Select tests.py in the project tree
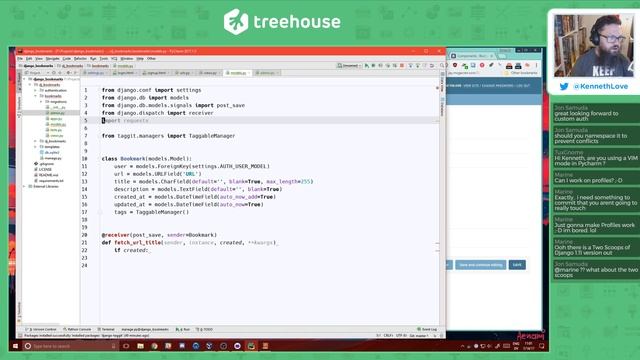The width and height of the screenshot is (640, 360). [x=56, y=130]
